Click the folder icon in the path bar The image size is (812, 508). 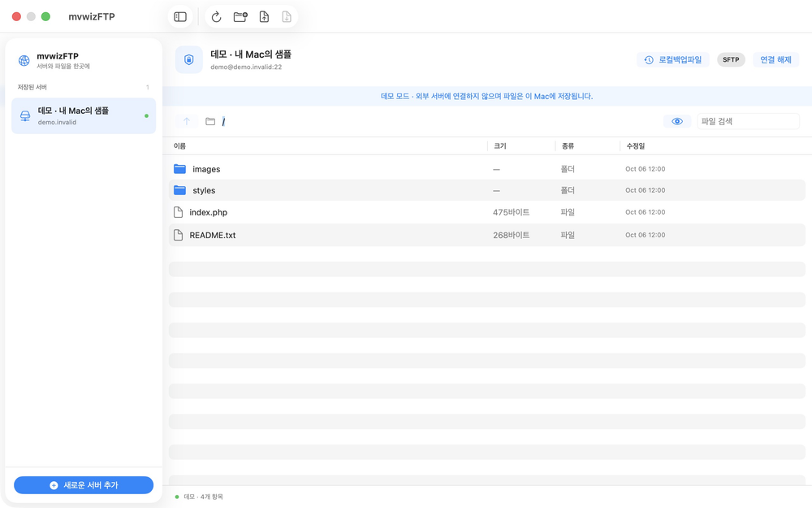(x=210, y=121)
